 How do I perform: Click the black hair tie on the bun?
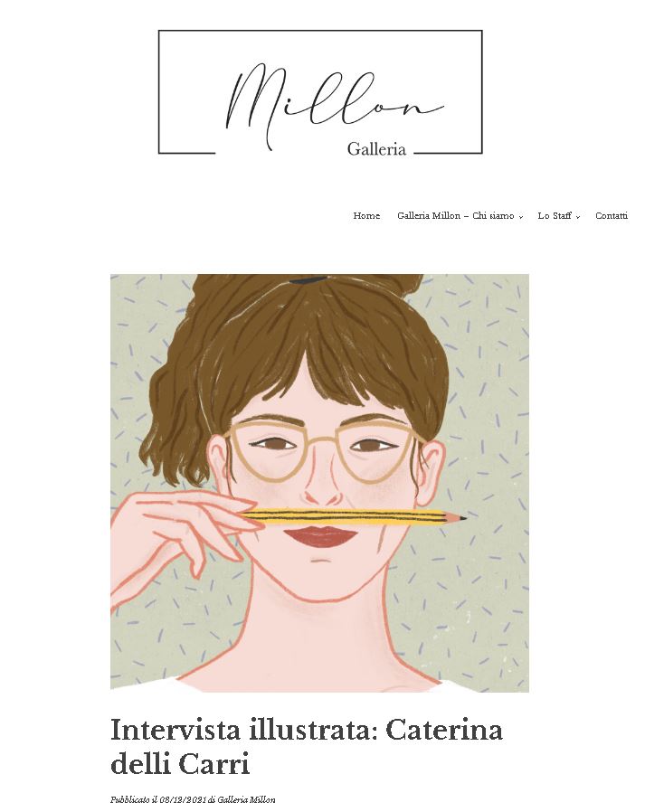click(x=308, y=280)
